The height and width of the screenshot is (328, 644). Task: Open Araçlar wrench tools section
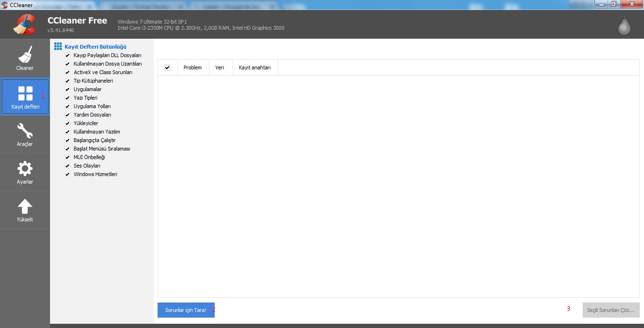tap(25, 134)
